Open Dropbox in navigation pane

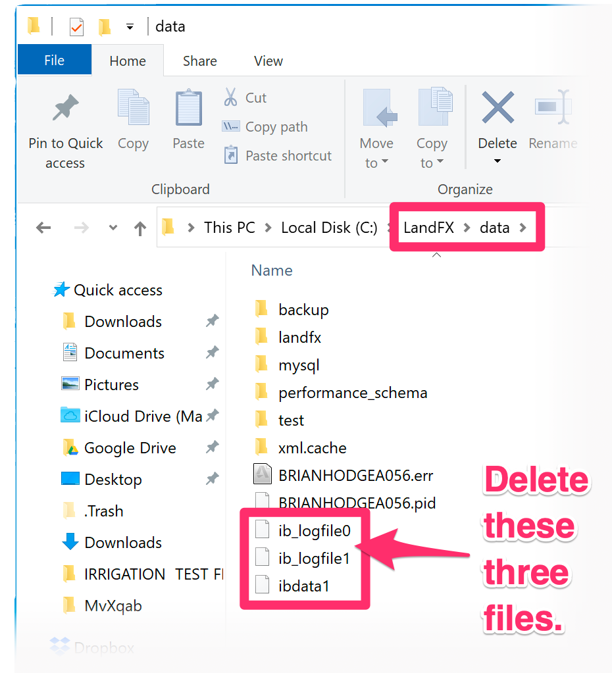coord(91,647)
